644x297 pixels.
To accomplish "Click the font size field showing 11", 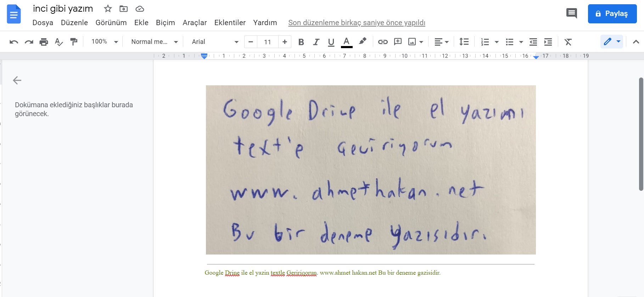I will [x=268, y=42].
